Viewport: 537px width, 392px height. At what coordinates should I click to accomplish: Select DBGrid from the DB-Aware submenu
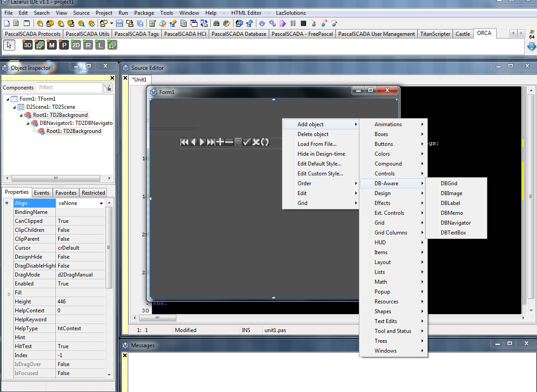456,183
